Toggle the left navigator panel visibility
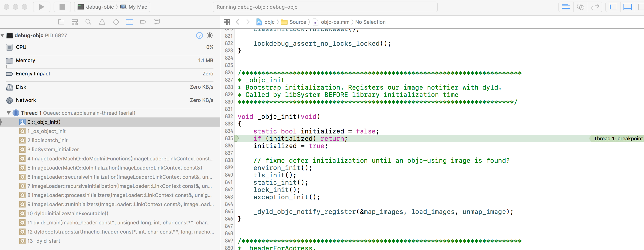The width and height of the screenshot is (644, 250). [613, 7]
